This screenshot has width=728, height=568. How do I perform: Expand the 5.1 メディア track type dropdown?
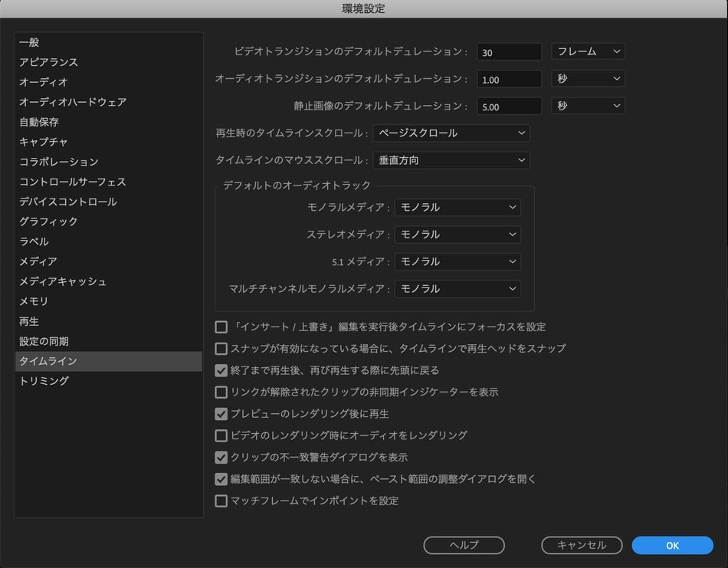point(457,262)
